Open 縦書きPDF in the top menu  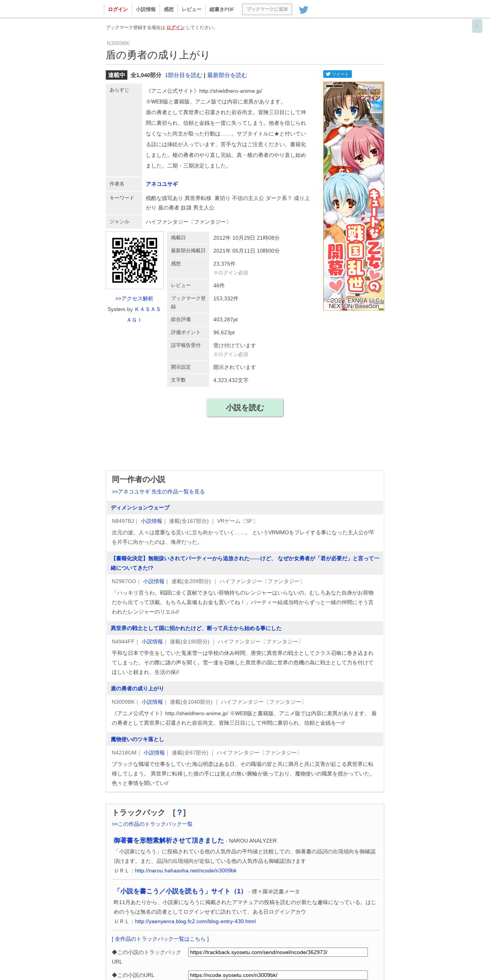click(222, 9)
